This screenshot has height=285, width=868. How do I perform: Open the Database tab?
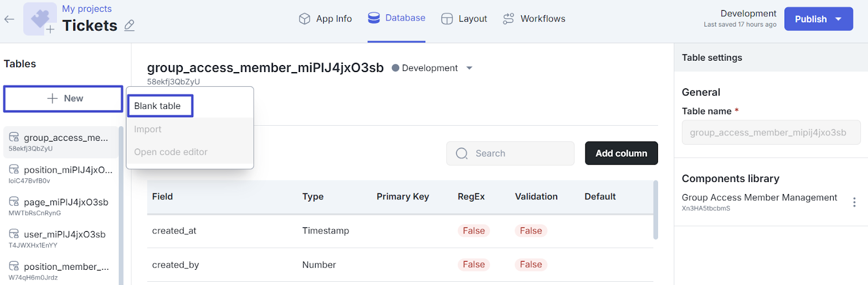[397, 18]
